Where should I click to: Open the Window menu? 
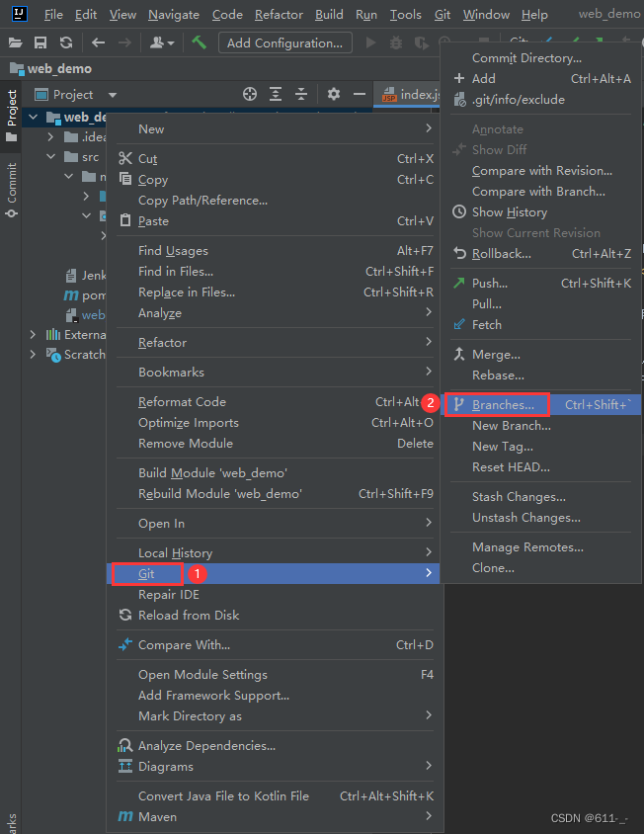click(x=486, y=15)
